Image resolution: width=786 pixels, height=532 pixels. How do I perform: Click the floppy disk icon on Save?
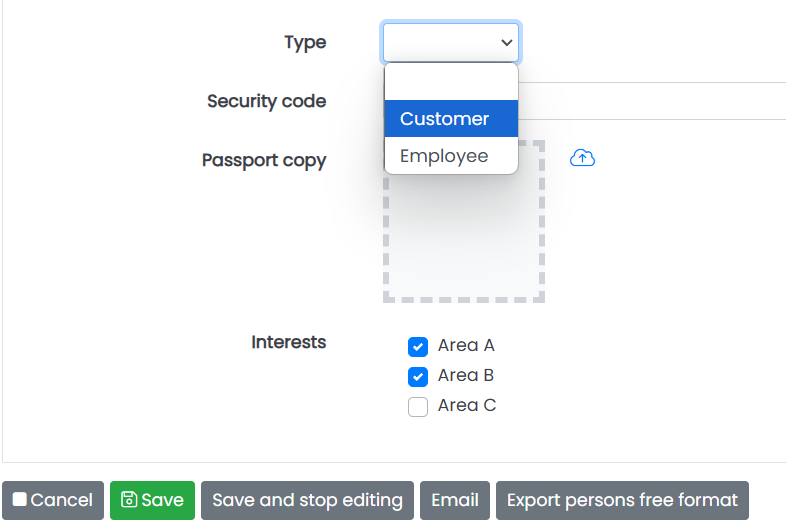click(129, 499)
